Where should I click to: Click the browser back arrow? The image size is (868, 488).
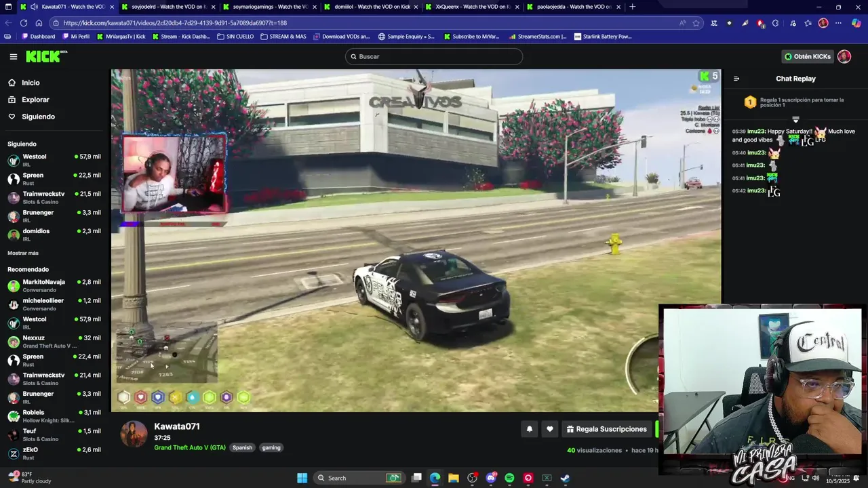point(9,22)
